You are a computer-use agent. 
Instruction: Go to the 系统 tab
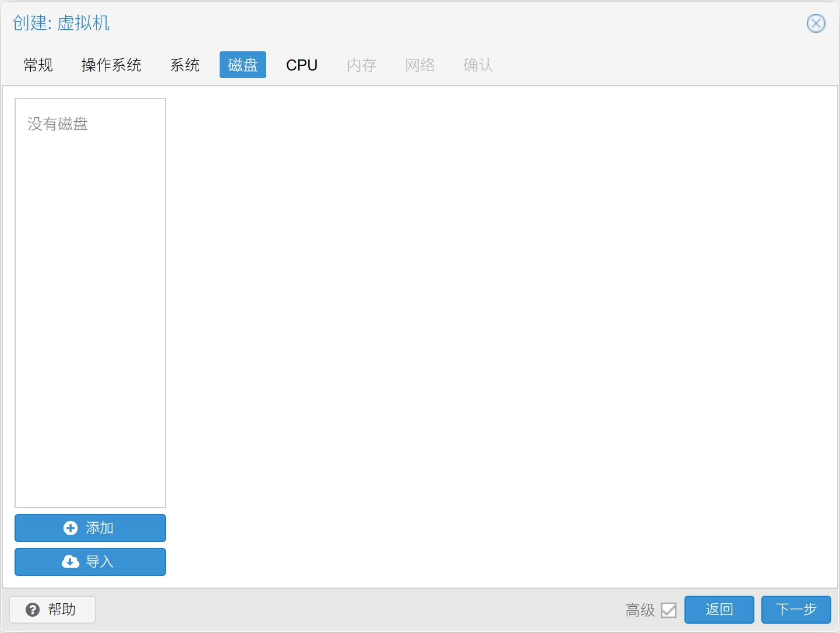[x=185, y=65]
